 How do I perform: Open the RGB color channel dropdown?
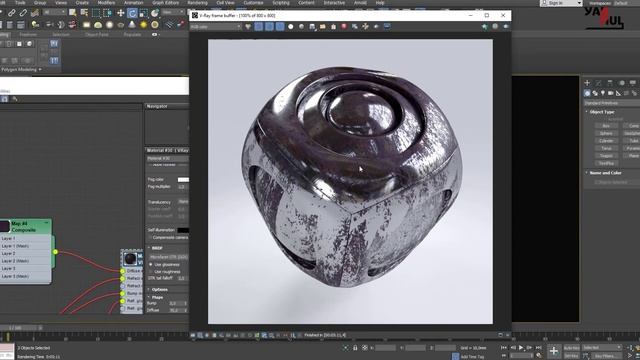[216, 27]
